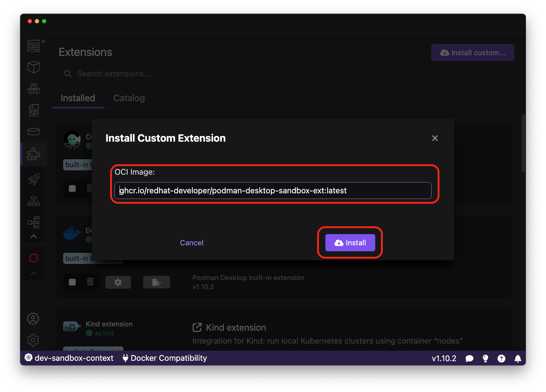
Task: Open the notifications bell icon
Action: pyautogui.click(x=518, y=358)
